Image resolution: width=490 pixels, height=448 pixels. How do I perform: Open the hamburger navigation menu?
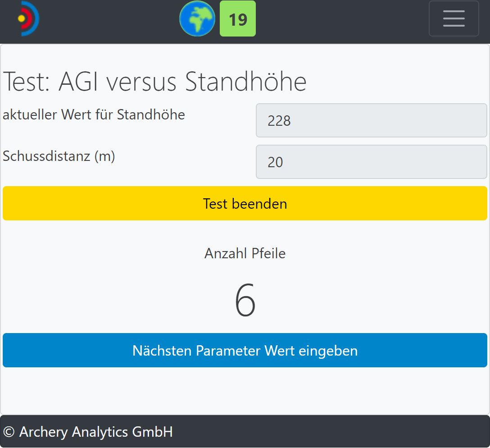pos(454,19)
